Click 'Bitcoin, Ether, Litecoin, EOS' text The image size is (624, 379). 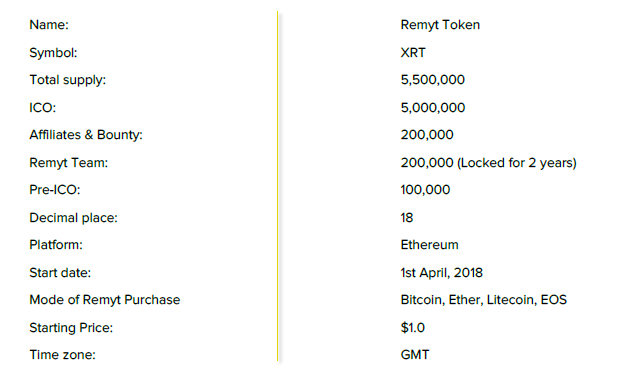click(x=484, y=300)
